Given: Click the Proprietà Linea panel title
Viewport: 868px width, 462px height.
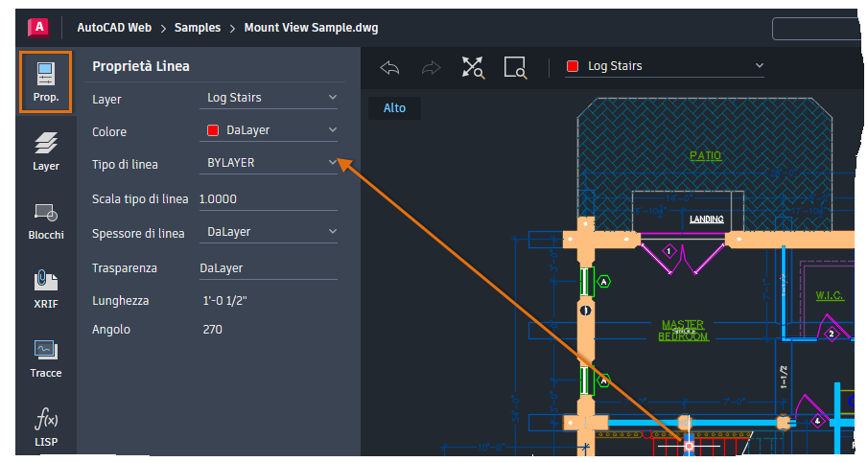Looking at the screenshot, I should [x=141, y=66].
